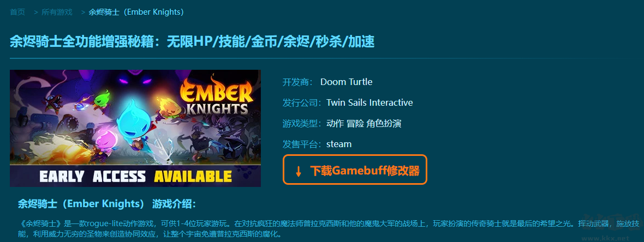Image resolution: width=644 pixels, height=242 pixels.
Task: Click 下载Gamebuff修改器 download button
Action: (x=355, y=170)
